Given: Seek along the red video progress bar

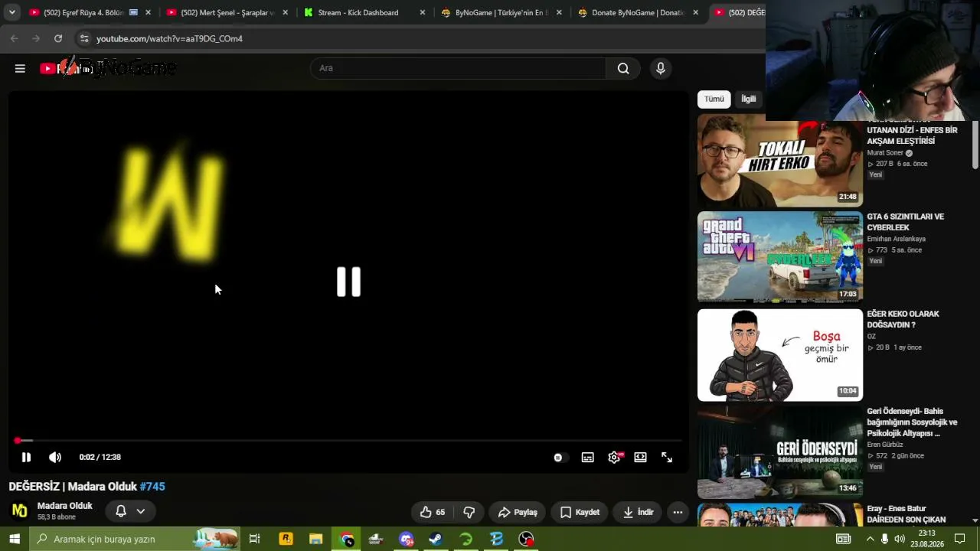Looking at the screenshot, I should tap(348, 441).
